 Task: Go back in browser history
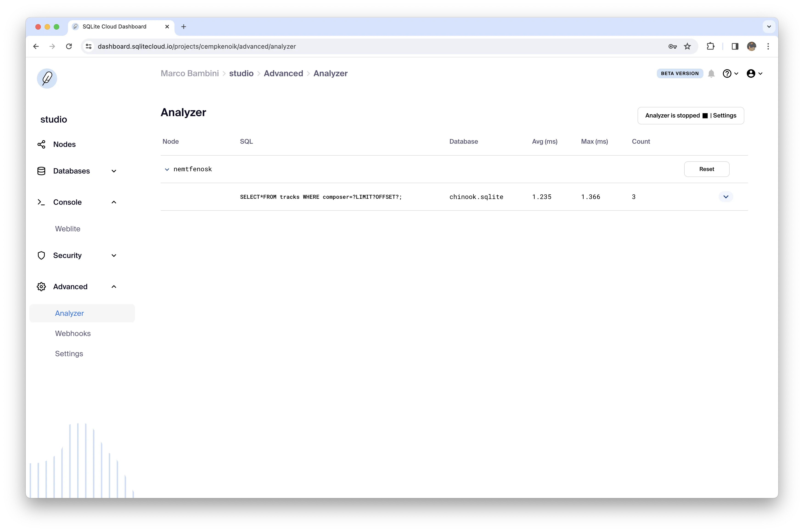[36, 47]
